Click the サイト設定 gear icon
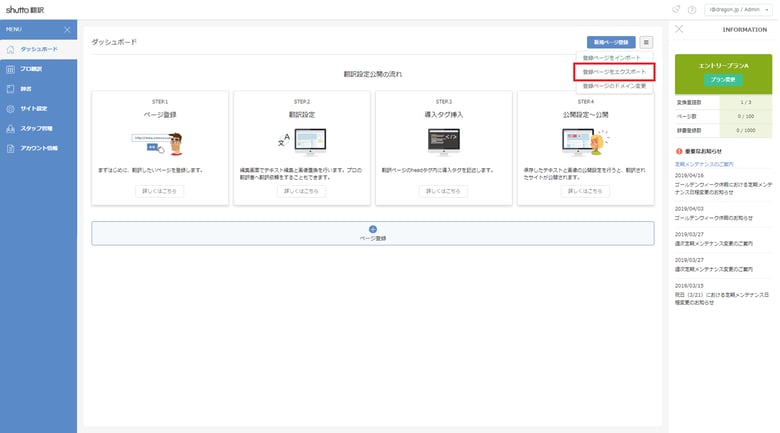This screenshot has height=433, width=780. point(10,108)
